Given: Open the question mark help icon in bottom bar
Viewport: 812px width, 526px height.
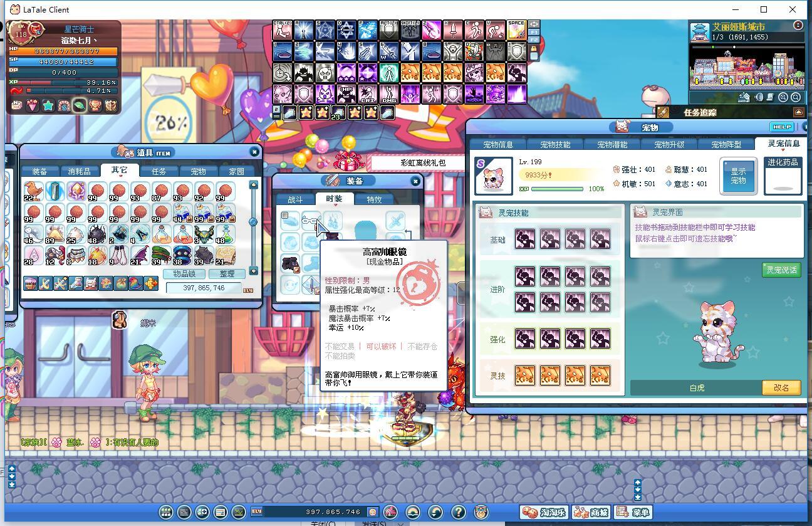Looking at the screenshot, I should [x=459, y=512].
